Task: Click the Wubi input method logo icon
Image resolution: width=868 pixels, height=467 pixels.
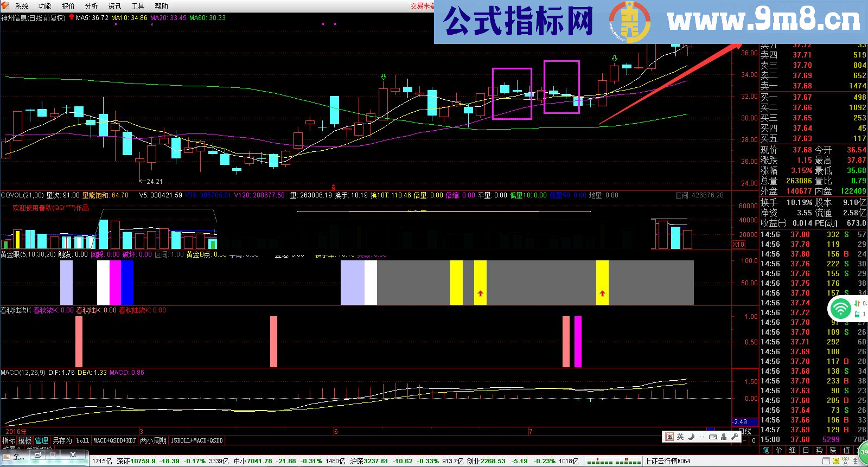Action: (x=669, y=437)
